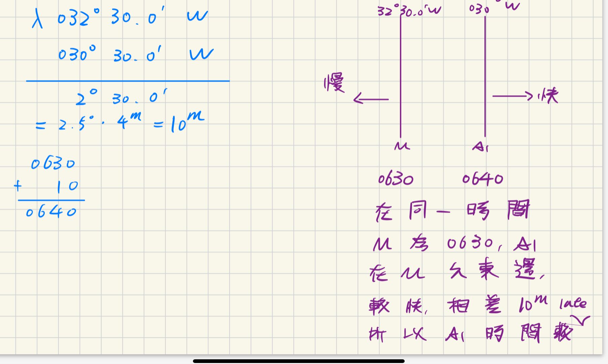Screen dimensions: 608x364
Task: Tap the blue 0640 sum
Action: 51,212
